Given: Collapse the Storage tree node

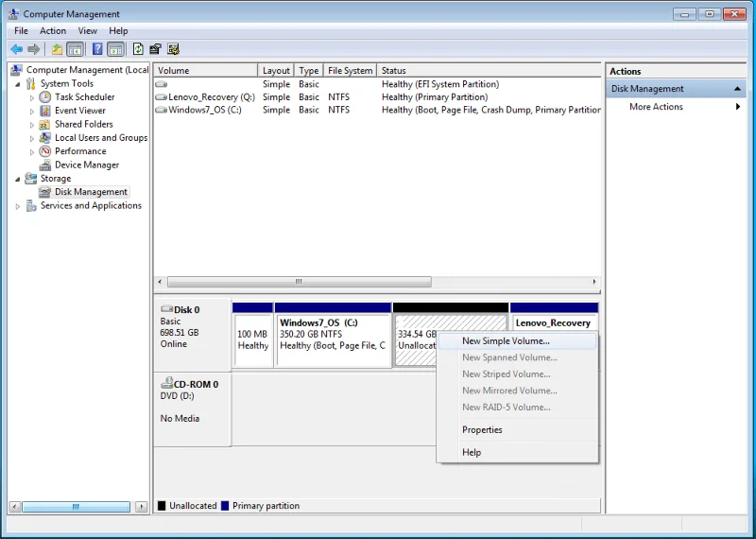Looking at the screenshot, I should [x=18, y=179].
